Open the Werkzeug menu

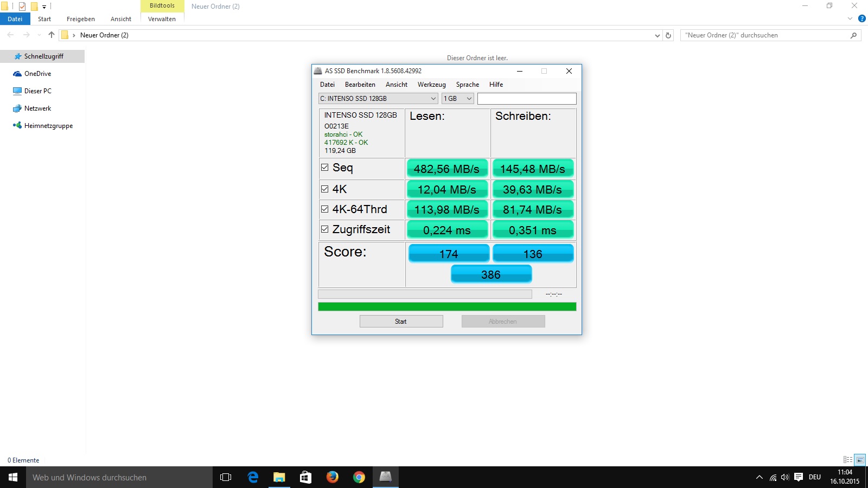point(432,85)
